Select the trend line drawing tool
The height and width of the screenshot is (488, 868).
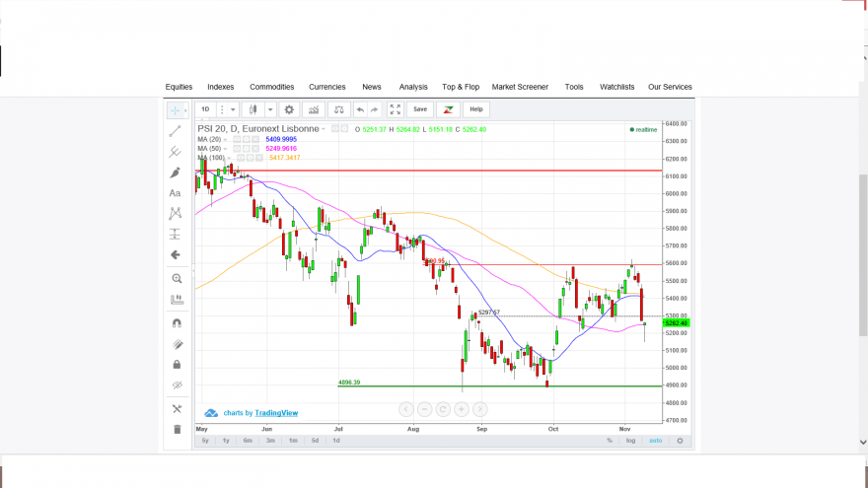pos(175,131)
